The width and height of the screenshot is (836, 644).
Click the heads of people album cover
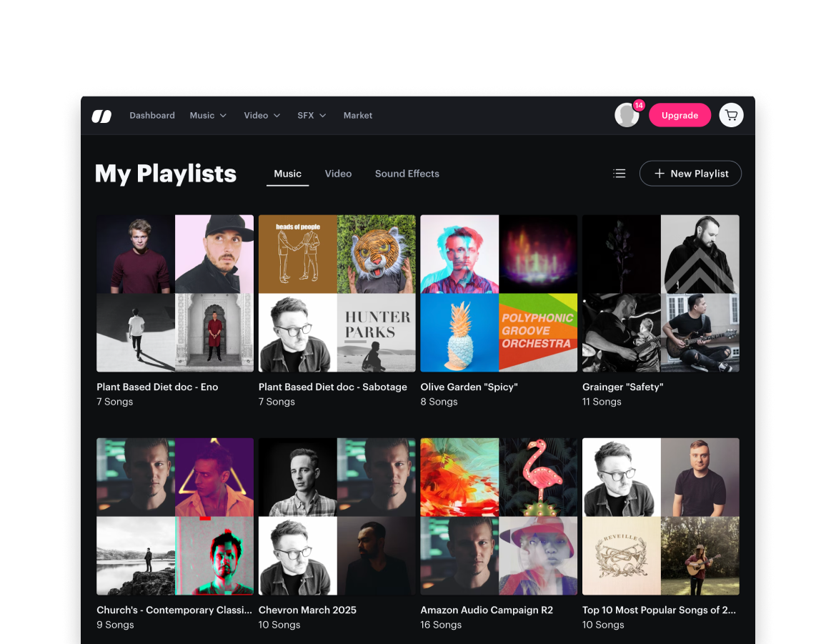click(x=297, y=254)
